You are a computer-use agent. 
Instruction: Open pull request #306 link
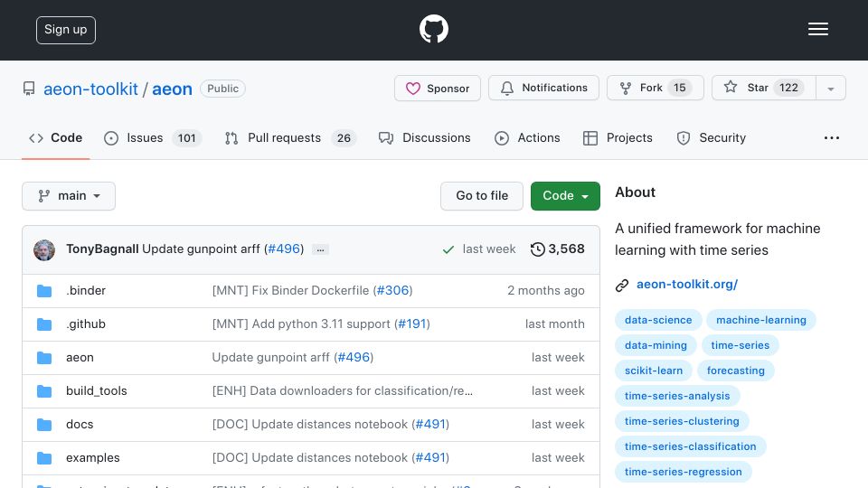click(x=393, y=290)
